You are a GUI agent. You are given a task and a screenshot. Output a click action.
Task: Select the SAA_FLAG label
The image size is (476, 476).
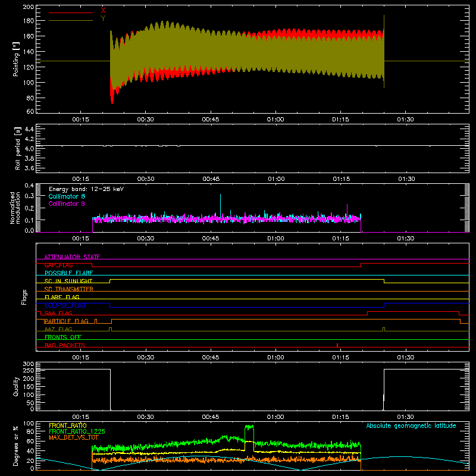tap(58, 313)
